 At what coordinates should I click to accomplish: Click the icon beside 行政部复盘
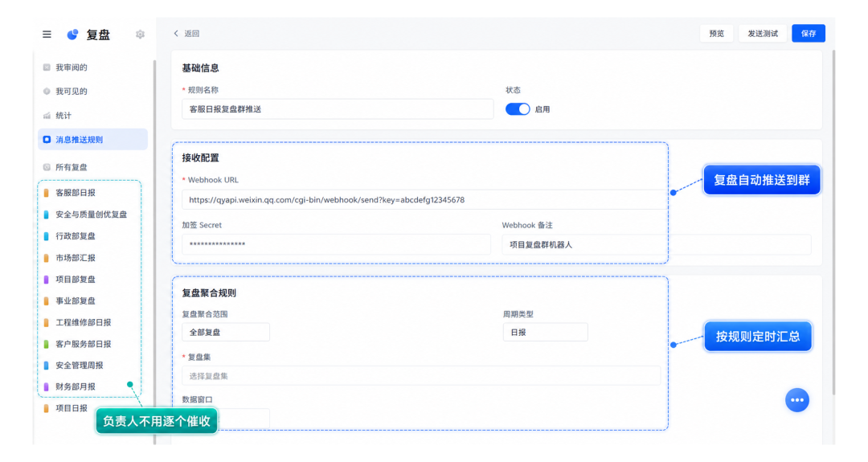click(46, 235)
